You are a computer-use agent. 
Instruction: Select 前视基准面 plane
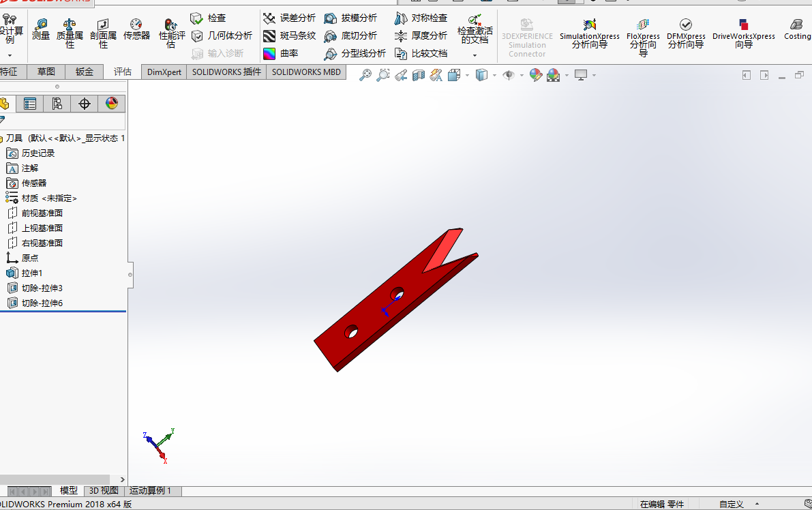coord(35,213)
